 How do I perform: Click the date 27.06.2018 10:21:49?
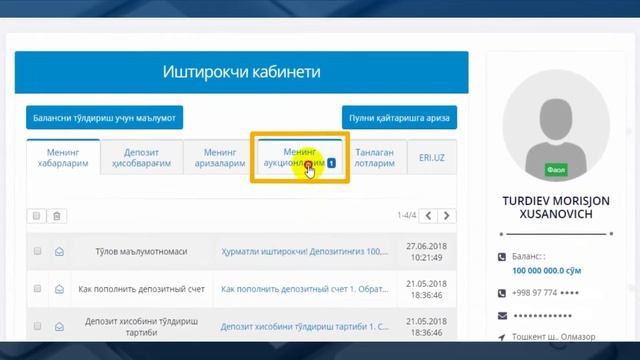coord(427,252)
